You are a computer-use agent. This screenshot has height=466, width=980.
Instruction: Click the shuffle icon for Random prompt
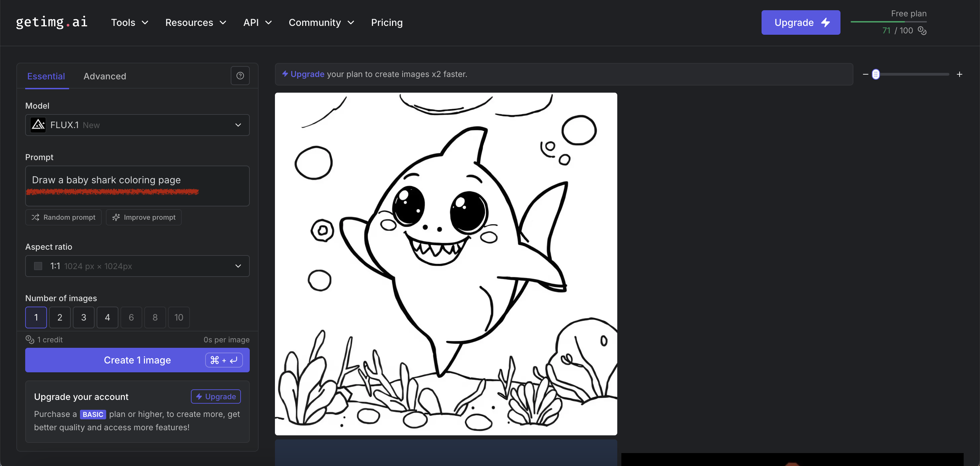(x=35, y=217)
